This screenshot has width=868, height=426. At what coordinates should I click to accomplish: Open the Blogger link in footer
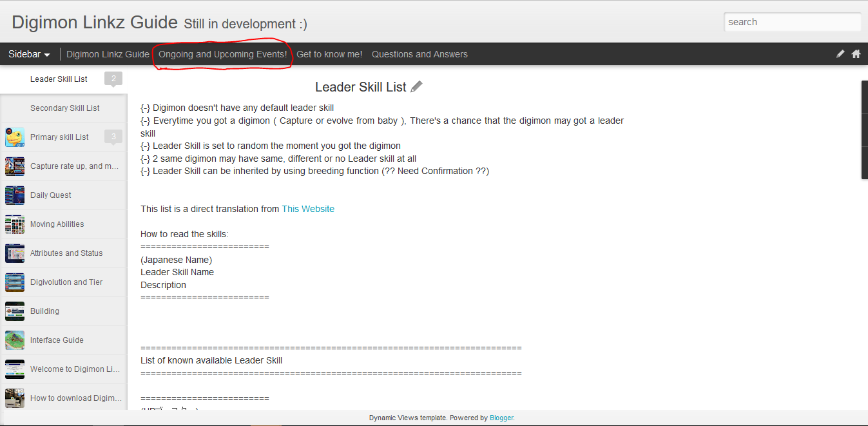pos(501,418)
